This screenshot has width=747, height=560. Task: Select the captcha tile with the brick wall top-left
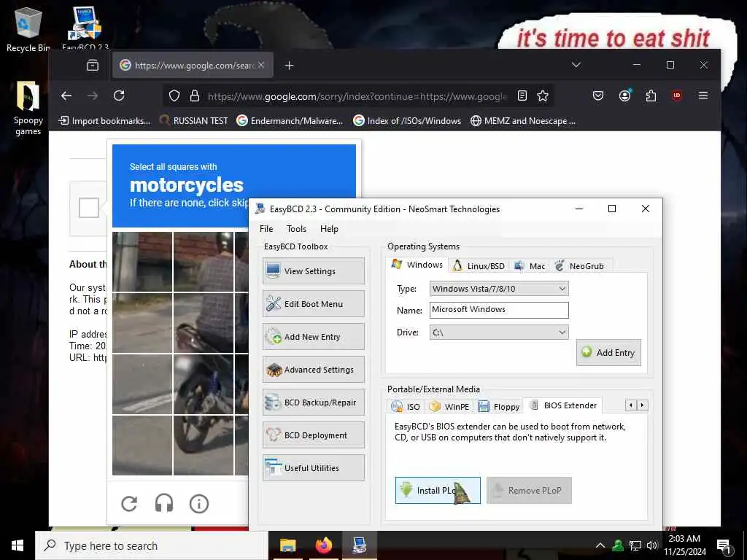142,262
